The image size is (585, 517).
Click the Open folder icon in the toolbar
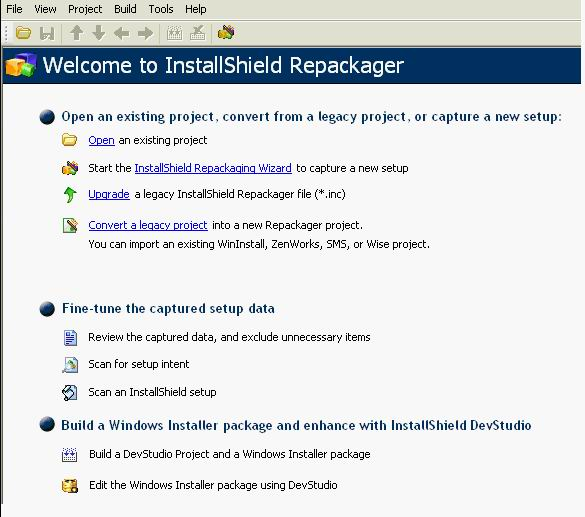pyautogui.click(x=23, y=33)
